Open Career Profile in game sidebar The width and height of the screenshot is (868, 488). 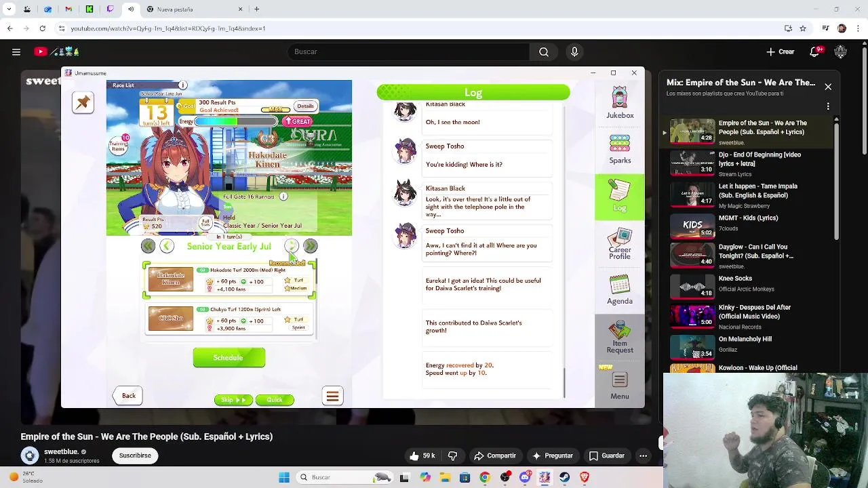[x=620, y=244]
